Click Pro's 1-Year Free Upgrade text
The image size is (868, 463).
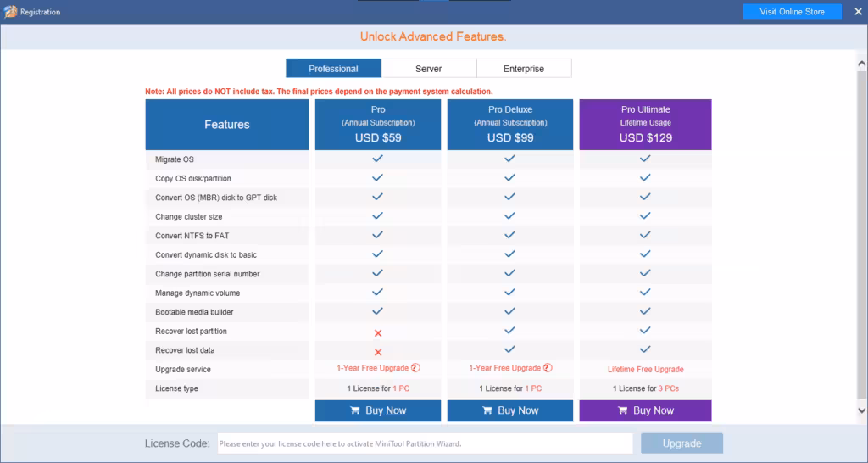373,368
